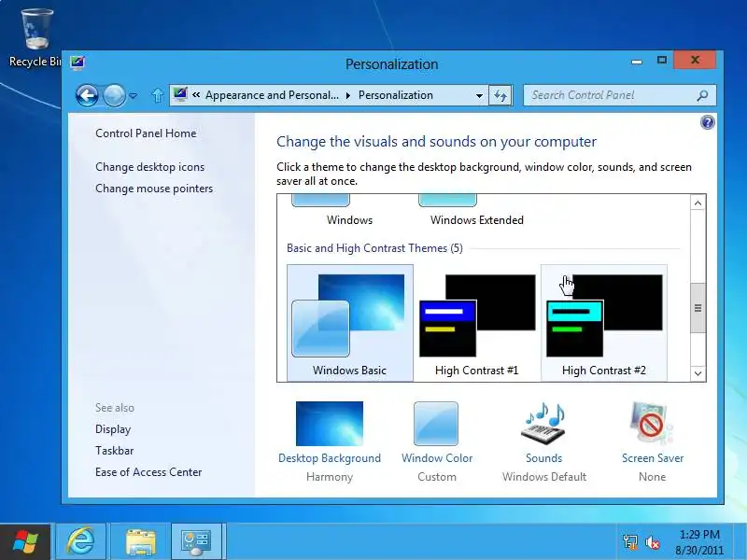Open Control Panel Home

coord(146,133)
